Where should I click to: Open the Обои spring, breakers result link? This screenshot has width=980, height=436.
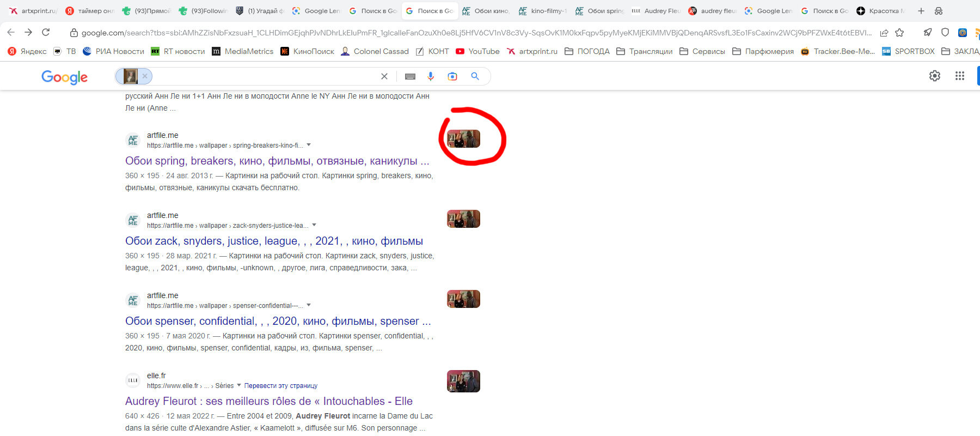[277, 161]
